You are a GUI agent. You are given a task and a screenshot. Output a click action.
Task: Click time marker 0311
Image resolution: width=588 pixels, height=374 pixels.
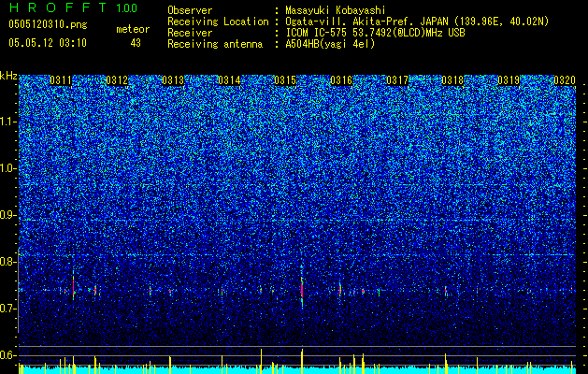pos(61,80)
